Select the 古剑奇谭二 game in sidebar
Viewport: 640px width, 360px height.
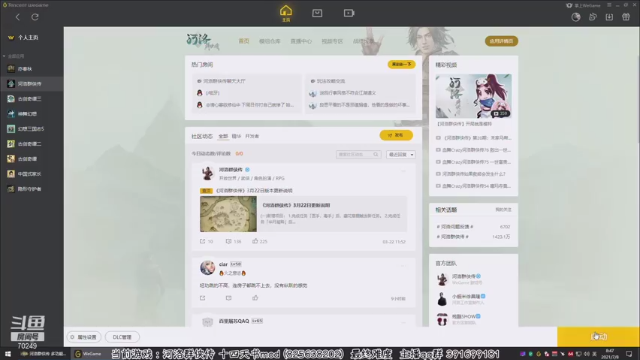click(x=32, y=144)
